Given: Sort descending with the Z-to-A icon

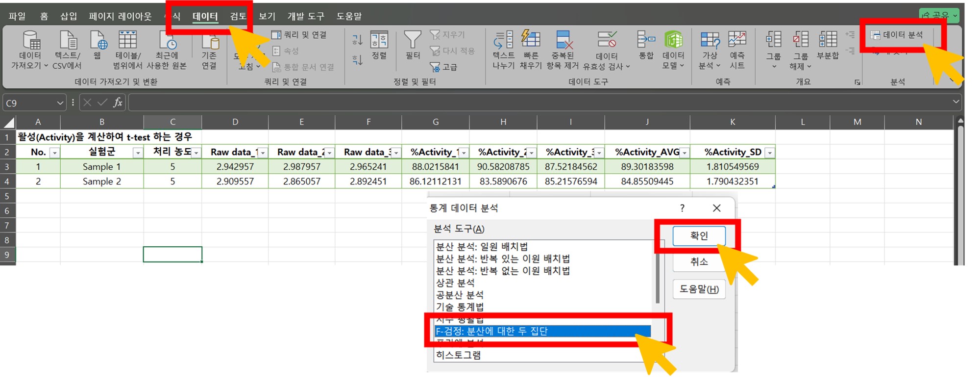Looking at the screenshot, I should 358,60.
